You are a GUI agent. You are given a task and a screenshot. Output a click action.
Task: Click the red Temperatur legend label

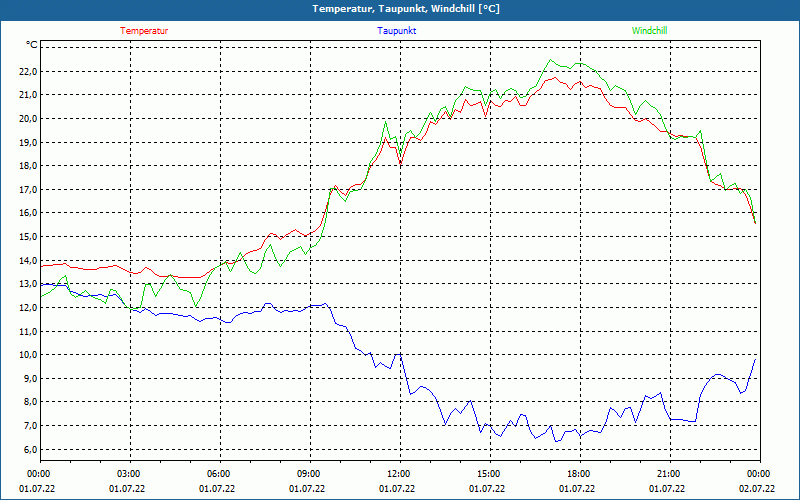pos(144,31)
